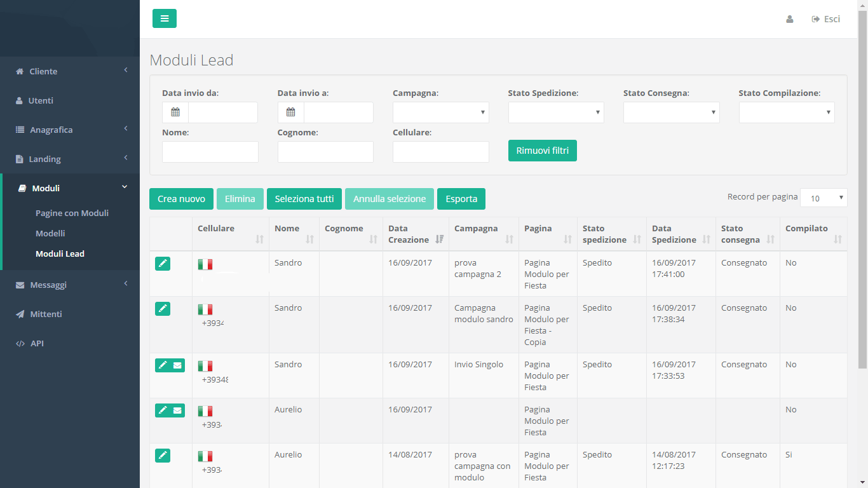Screen dimensions: 868x488
Task: Expand the Cliente sidebar menu
Action: (x=70, y=71)
